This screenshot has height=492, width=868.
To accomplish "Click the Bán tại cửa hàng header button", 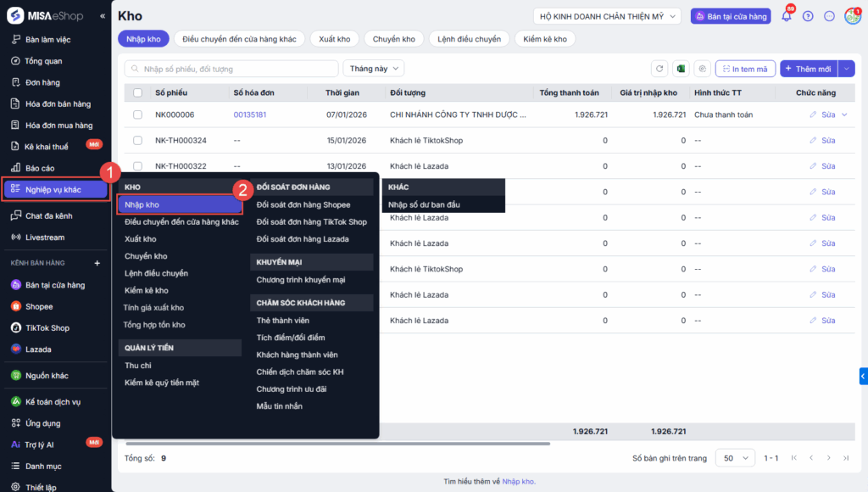I will point(731,16).
